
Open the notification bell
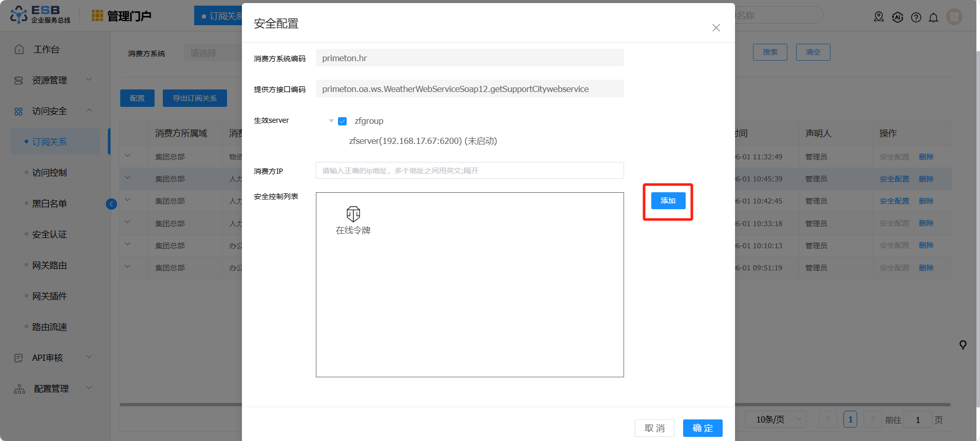[x=934, y=17]
